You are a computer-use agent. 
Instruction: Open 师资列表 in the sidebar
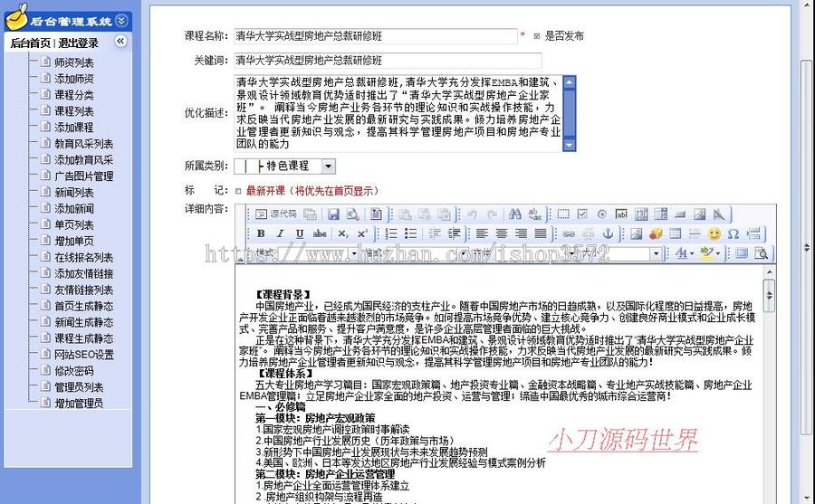(x=74, y=62)
